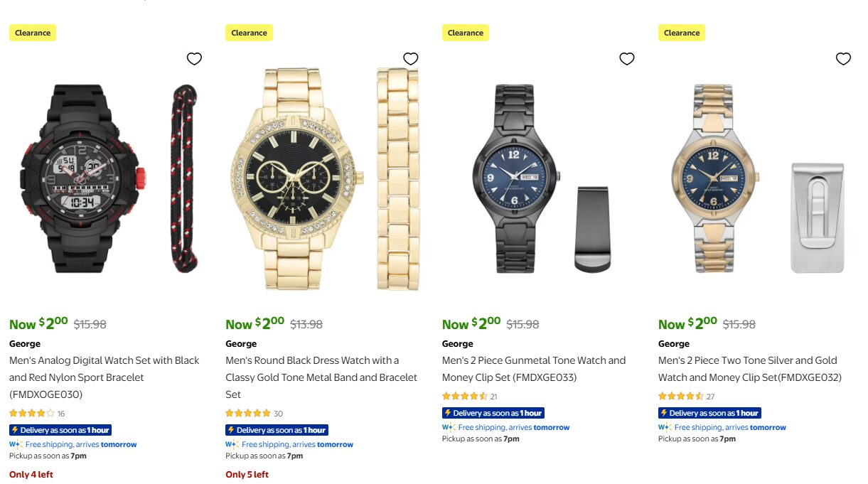Favorite the Analog Digital Watch Set heart
Image resolution: width=868 pixels, height=484 pixels.
click(x=194, y=59)
